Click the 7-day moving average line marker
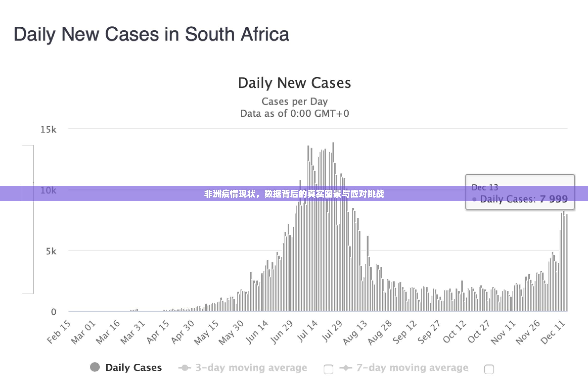Viewport: 588px width, 387px height. point(346,368)
